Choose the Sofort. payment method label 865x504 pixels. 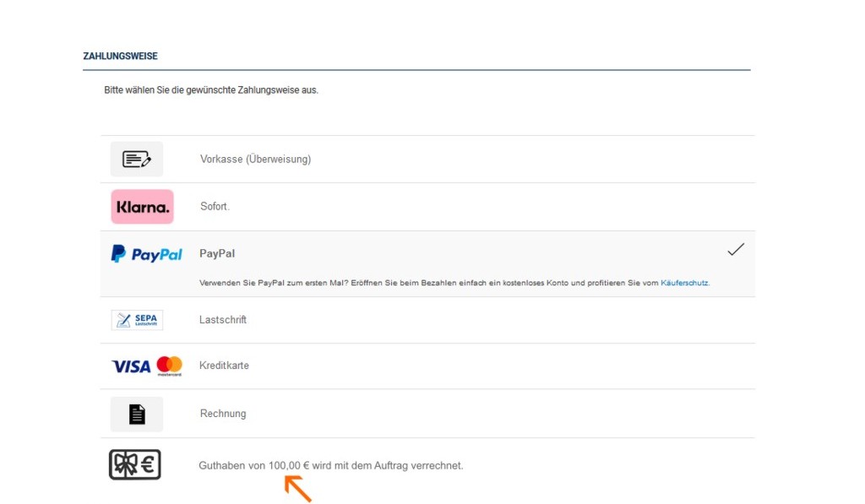pos(215,206)
